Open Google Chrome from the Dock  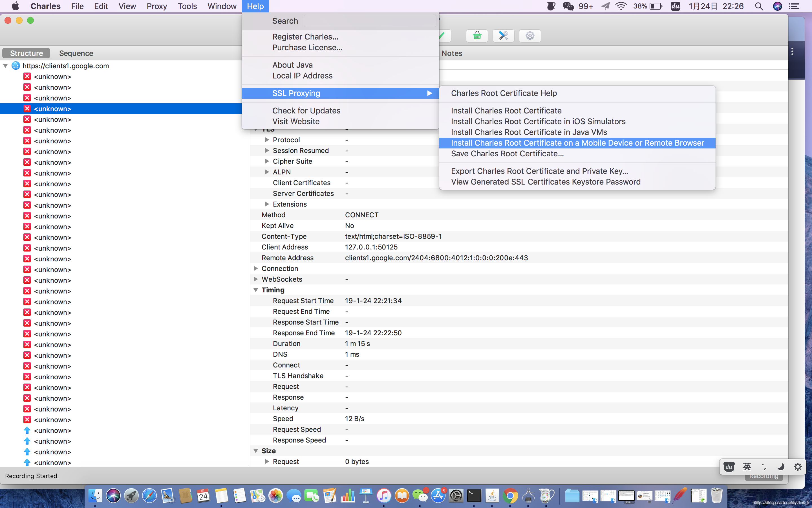510,496
